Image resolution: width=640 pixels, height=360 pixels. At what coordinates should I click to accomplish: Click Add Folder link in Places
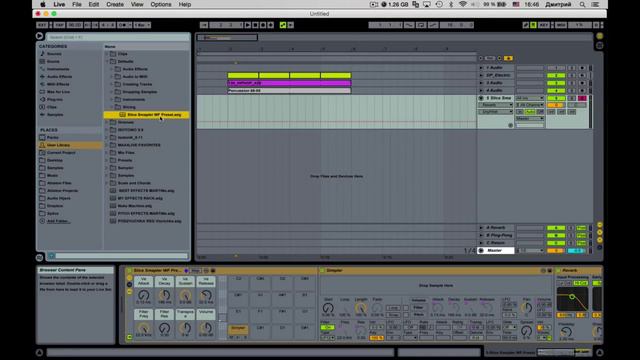pyautogui.click(x=58, y=221)
